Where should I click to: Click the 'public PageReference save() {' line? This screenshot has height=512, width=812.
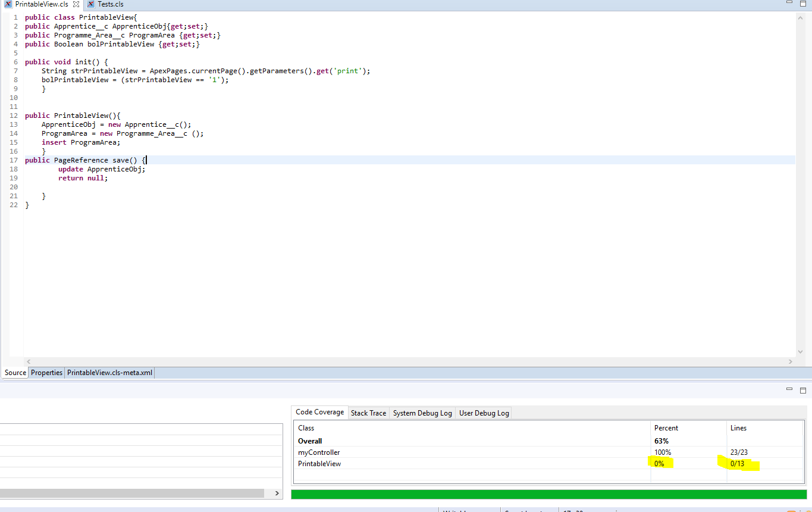[x=85, y=160]
